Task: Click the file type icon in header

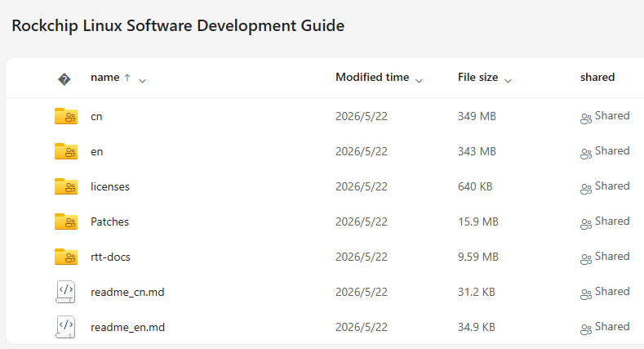Action: 64,79
